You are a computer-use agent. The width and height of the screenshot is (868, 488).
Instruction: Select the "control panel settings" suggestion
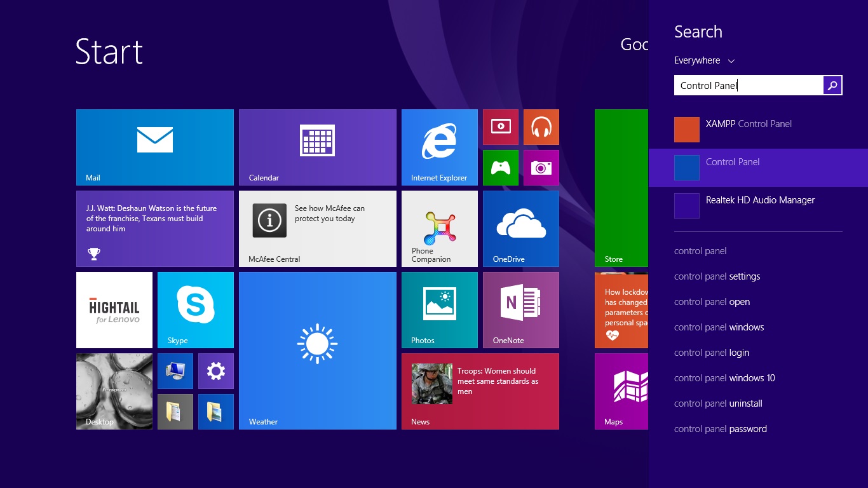pos(717,276)
